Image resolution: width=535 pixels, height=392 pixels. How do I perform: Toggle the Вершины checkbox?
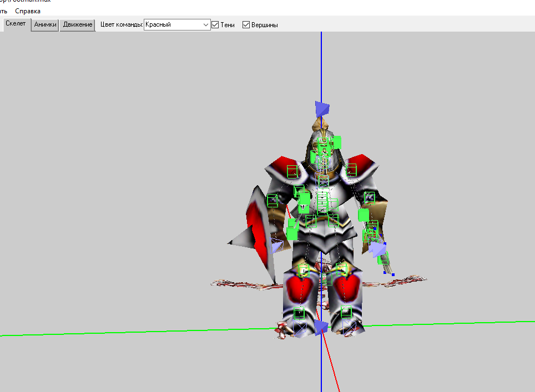pyautogui.click(x=246, y=25)
